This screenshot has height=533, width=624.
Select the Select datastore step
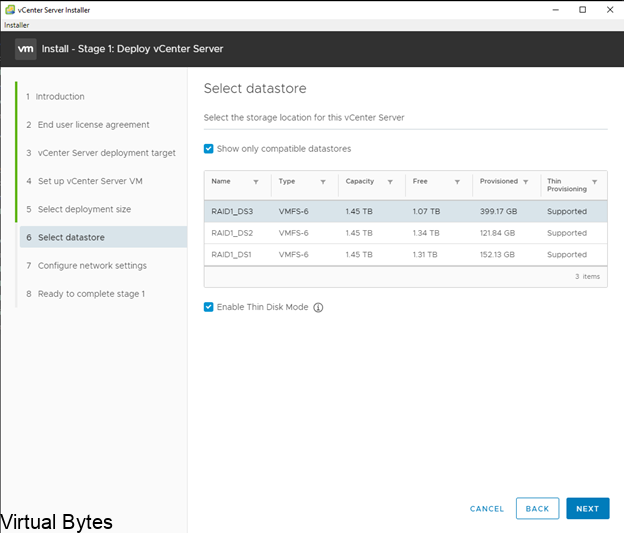click(x=103, y=237)
